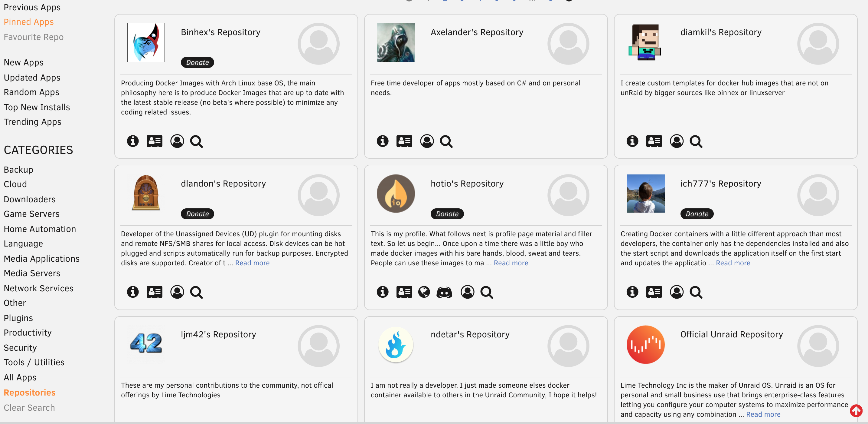Click the info icon in ich777's Repository card
868x424 pixels.
[632, 292]
